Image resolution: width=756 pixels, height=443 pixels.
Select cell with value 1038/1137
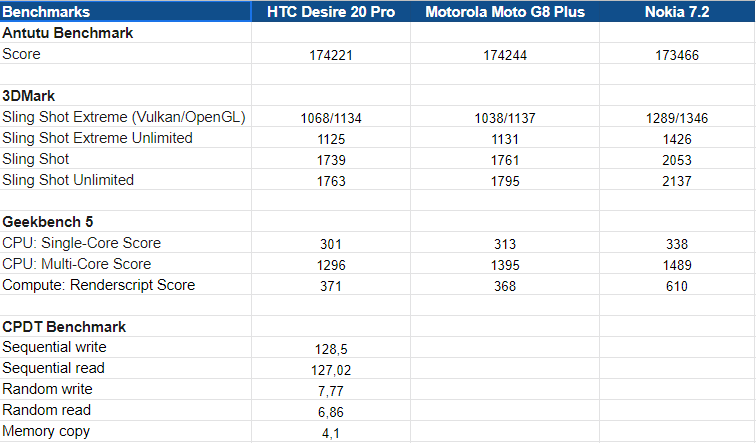click(x=505, y=117)
